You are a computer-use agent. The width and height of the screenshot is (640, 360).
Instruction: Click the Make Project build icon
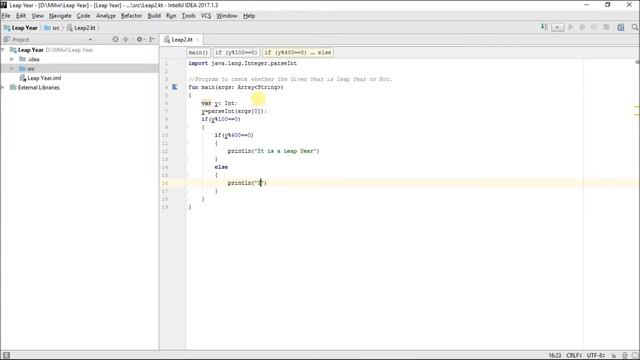(x=544, y=27)
